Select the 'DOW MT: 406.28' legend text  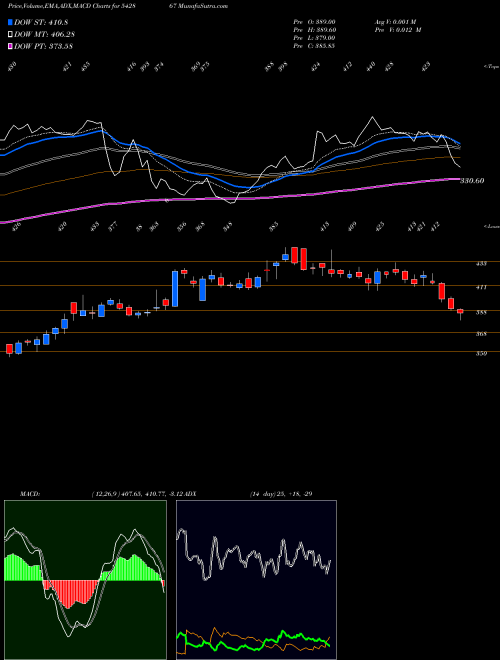coord(45,34)
